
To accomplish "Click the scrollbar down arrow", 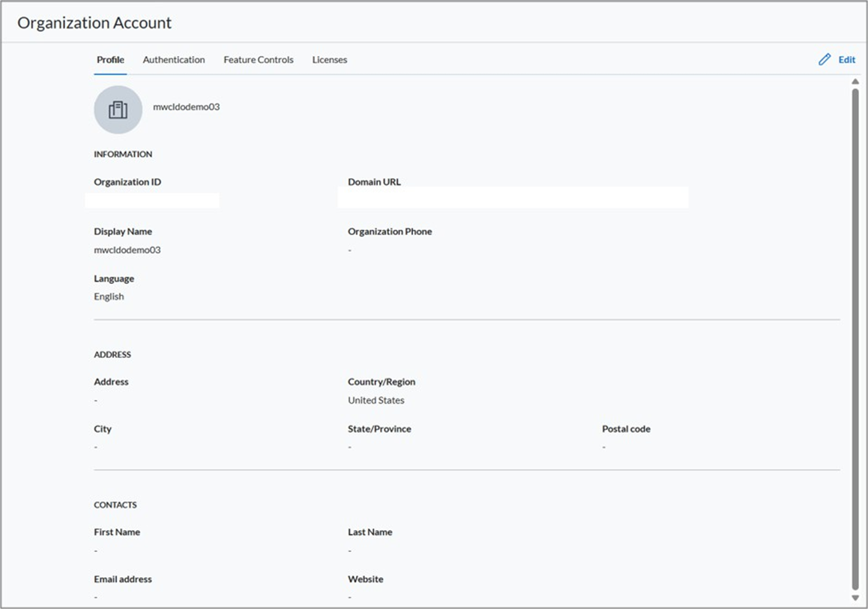I will 855,598.
